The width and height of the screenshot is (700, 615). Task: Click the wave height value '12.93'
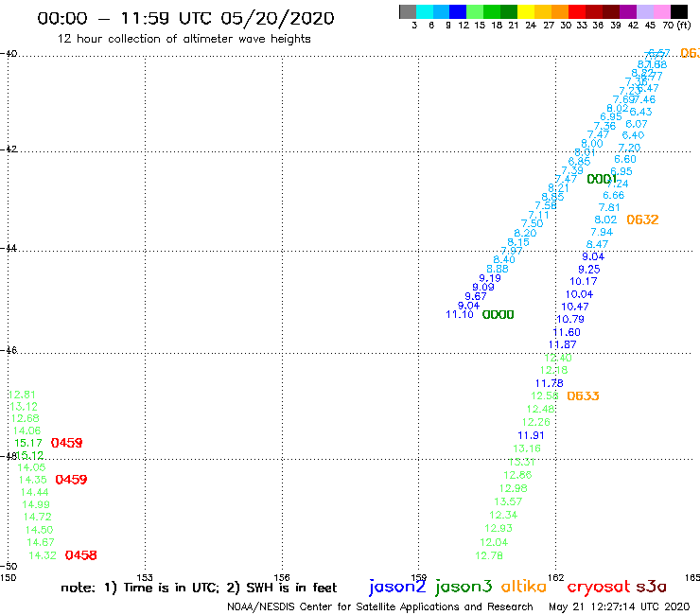[499, 529]
